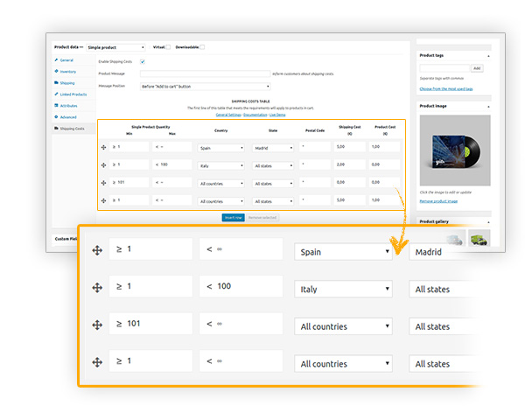Viewport: 525px width, 420px height.
Task: Collapse the Product gallery panel arrow
Action: tap(488, 222)
